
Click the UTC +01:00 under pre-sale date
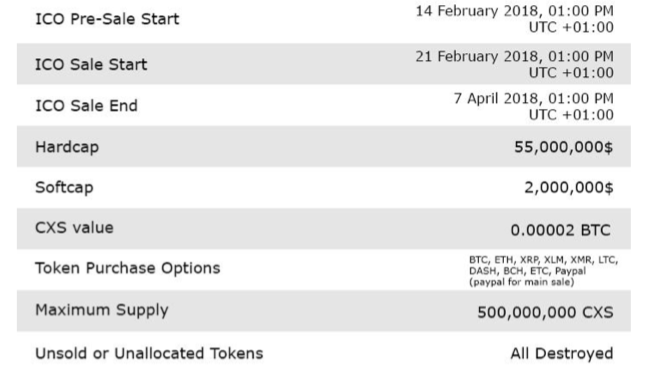(571, 28)
